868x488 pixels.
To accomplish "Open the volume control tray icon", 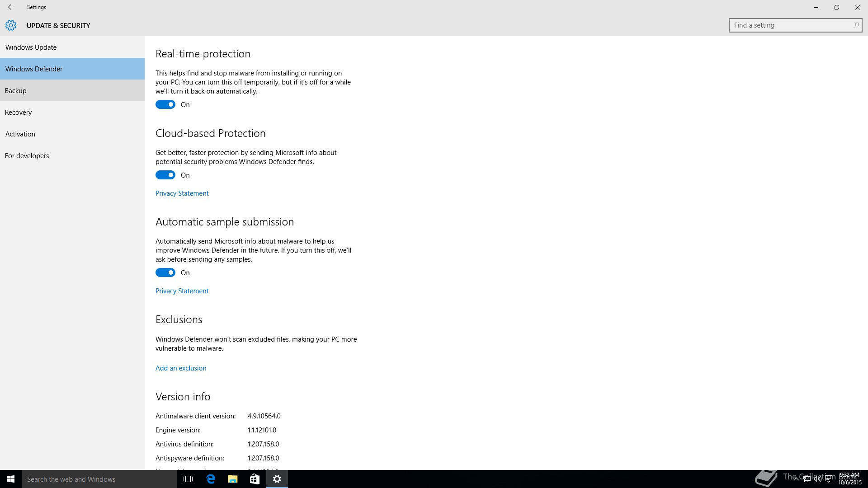I will [818, 479].
